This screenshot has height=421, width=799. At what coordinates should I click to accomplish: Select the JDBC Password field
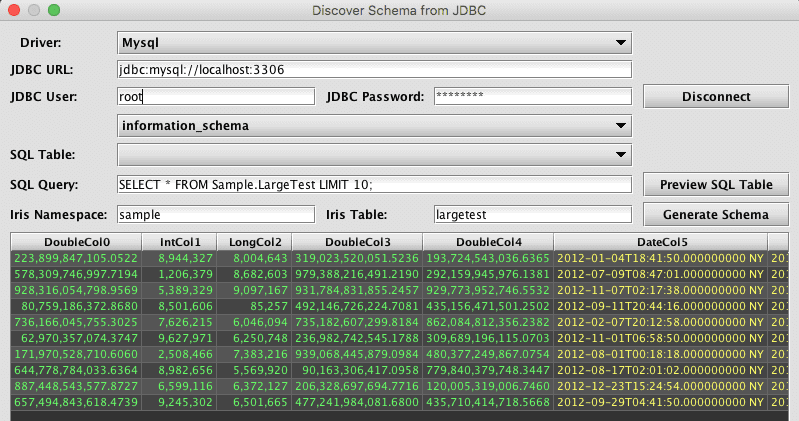click(x=532, y=97)
